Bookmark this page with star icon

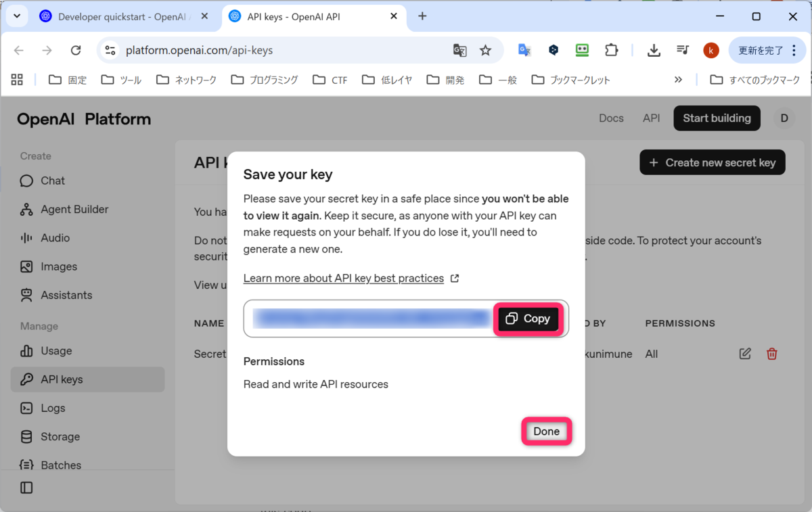pyautogui.click(x=485, y=50)
